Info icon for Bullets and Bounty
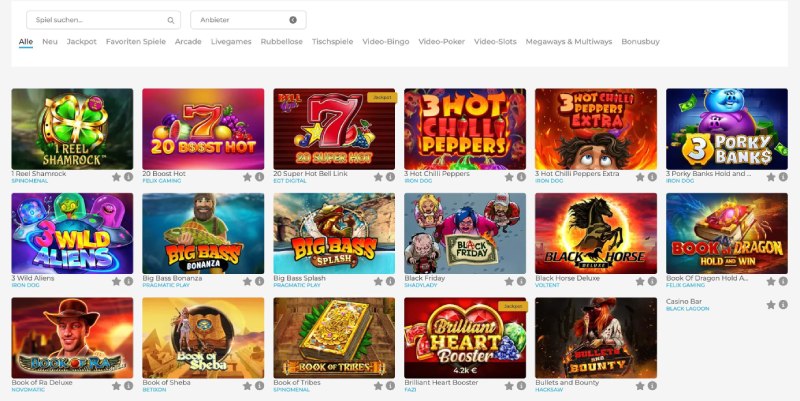The width and height of the screenshot is (800, 401). 653,386
